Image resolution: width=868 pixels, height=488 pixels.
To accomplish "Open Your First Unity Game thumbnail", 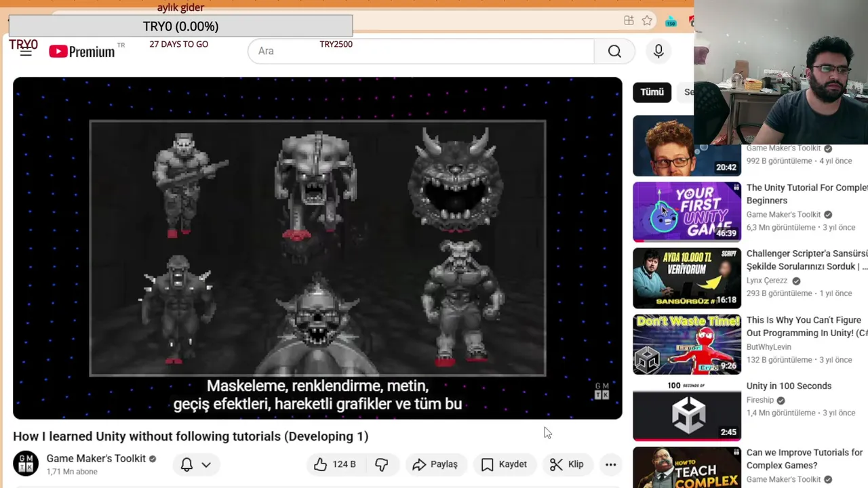I will 687,211.
